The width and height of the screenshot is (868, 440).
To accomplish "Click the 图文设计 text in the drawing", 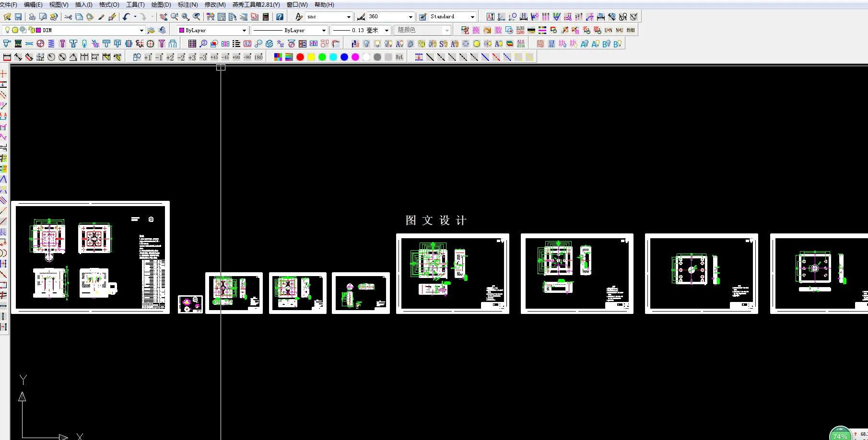I will coord(436,220).
